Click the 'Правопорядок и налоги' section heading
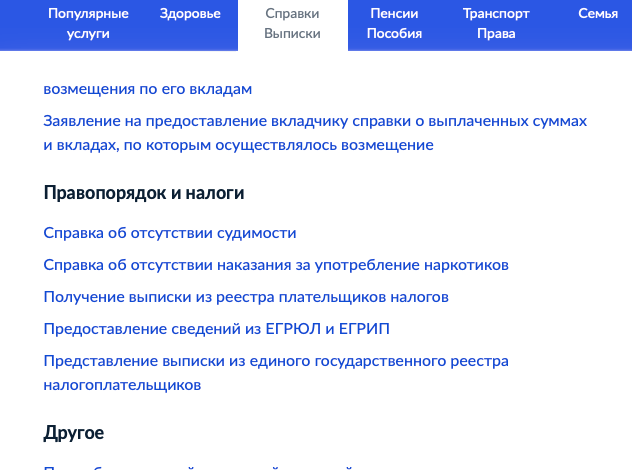The width and height of the screenshot is (632, 470). point(144,193)
